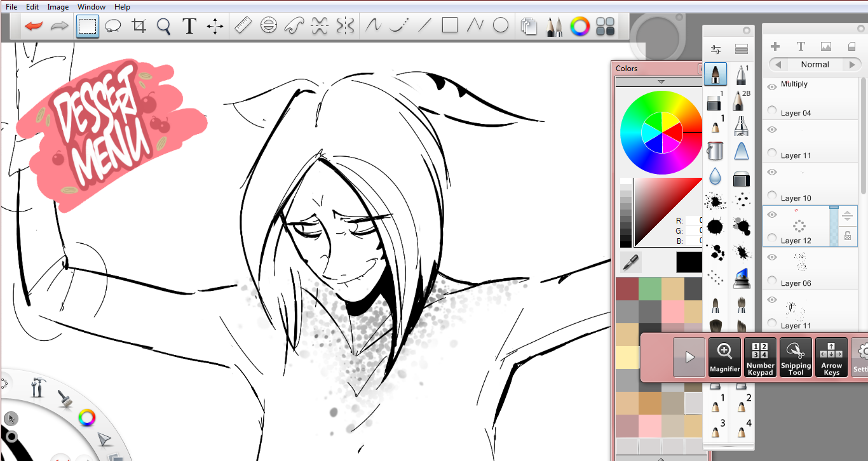
Task: Hide Layer 04 using its eye icon
Action: coord(772,87)
